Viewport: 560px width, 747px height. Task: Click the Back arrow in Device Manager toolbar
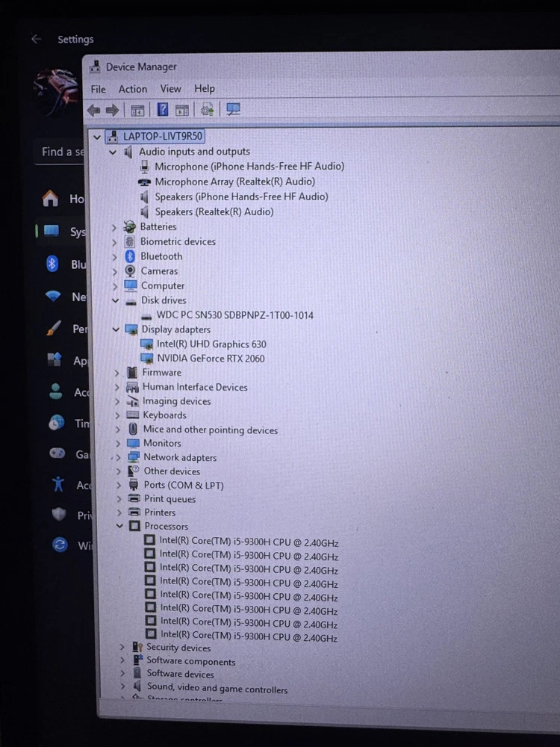pyautogui.click(x=94, y=111)
